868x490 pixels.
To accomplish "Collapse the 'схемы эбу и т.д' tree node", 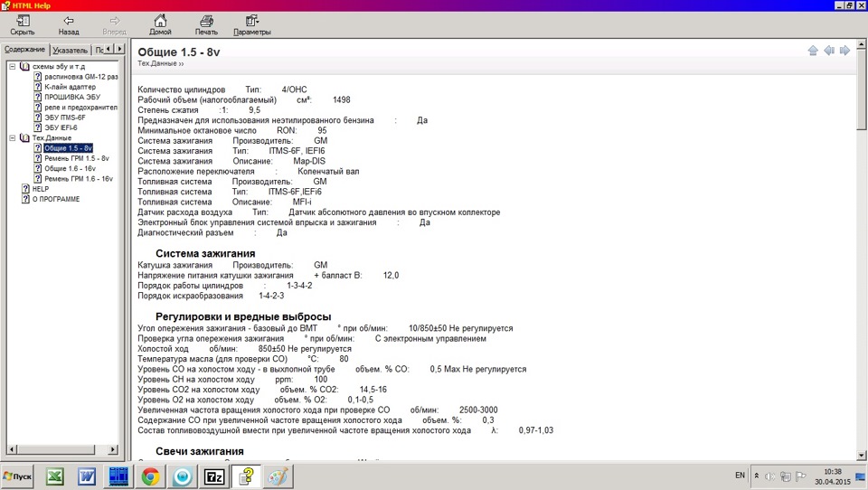I will click(12, 66).
